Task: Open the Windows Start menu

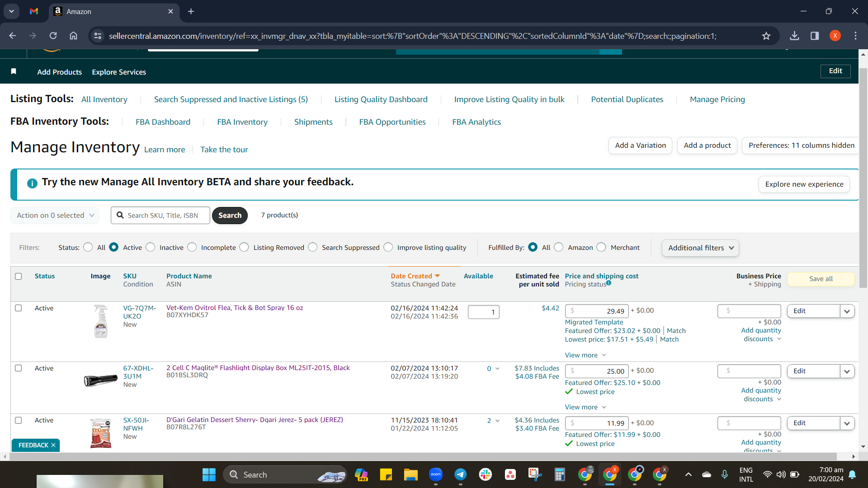Action: (209, 474)
